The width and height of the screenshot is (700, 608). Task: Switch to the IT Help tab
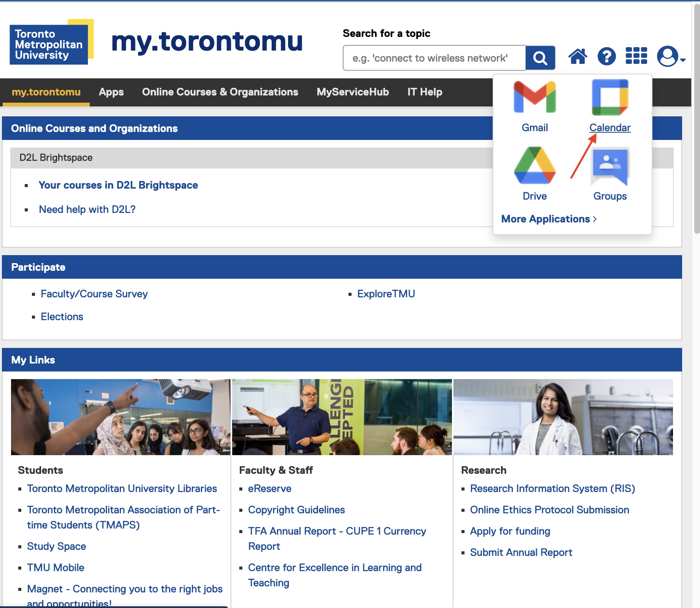425,92
